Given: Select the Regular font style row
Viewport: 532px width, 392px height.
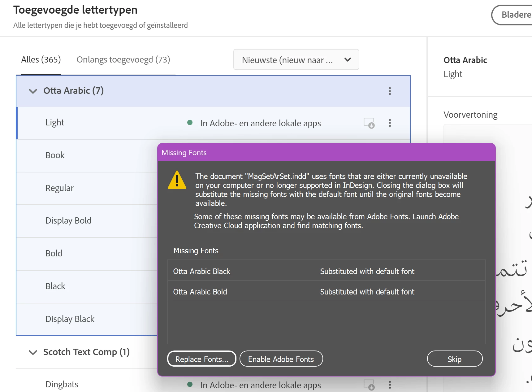Looking at the screenshot, I should point(87,188).
